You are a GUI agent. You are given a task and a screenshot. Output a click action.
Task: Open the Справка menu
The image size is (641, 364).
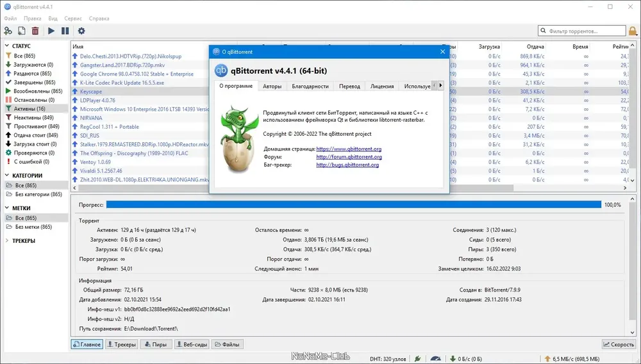pos(99,19)
